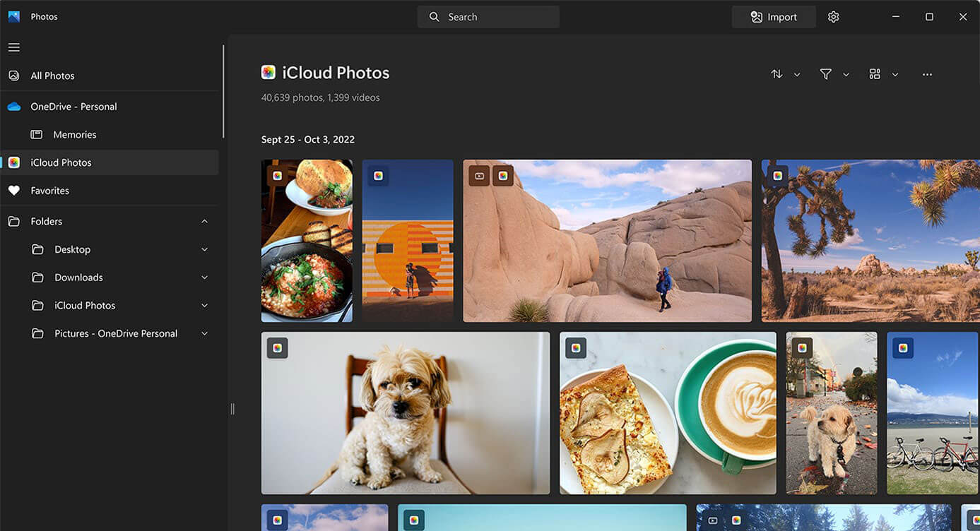The width and height of the screenshot is (980, 531).
Task: Click the OneDrive cloud icon
Action: click(14, 107)
